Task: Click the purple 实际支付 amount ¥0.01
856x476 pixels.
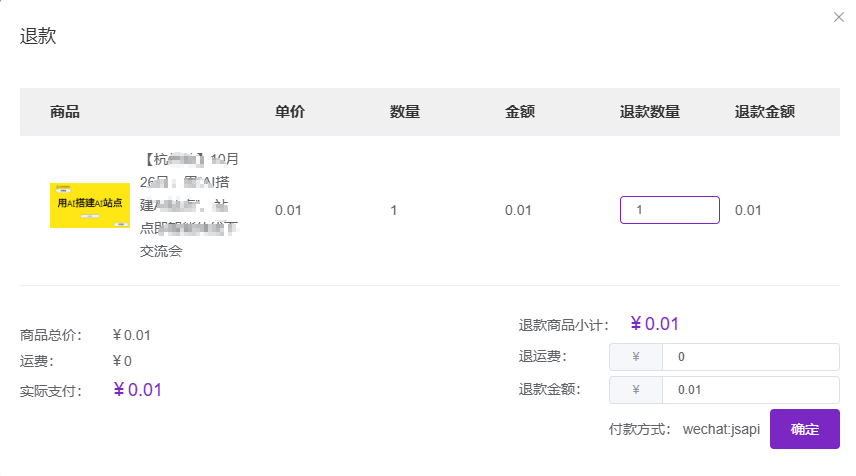Action: pyautogui.click(x=137, y=390)
